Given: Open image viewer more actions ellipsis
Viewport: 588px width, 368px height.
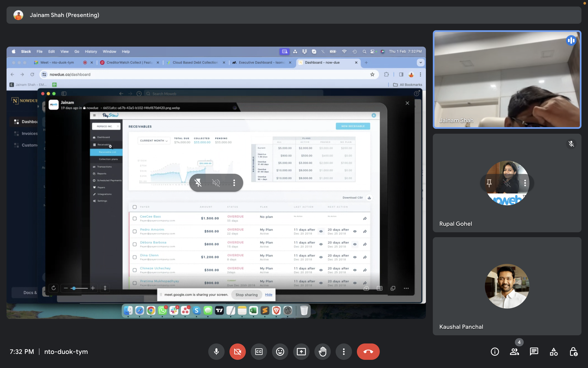Looking at the screenshot, I should (406, 288).
